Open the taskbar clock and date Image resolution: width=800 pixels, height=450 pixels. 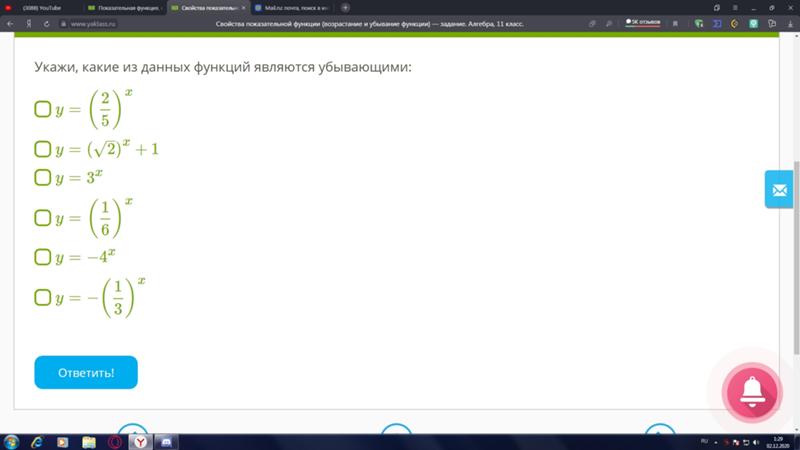point(778,442)
